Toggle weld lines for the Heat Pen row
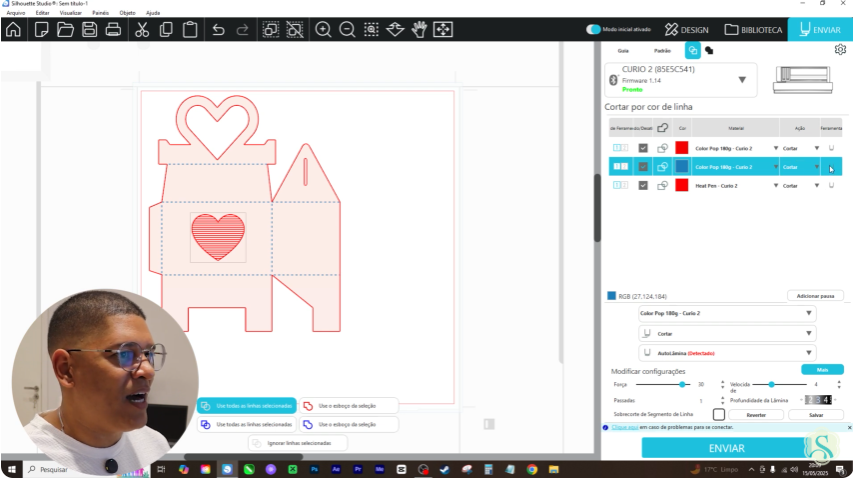853x478 pixels. tap(662, 185)
